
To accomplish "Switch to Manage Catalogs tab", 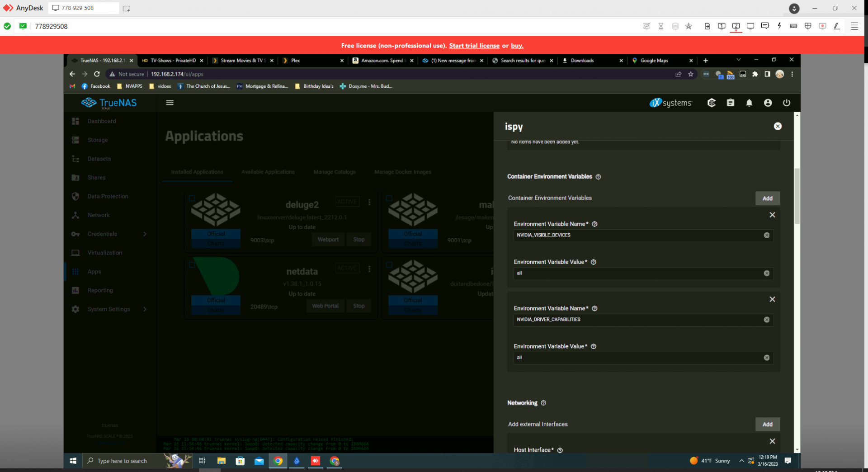I will 335,172.
